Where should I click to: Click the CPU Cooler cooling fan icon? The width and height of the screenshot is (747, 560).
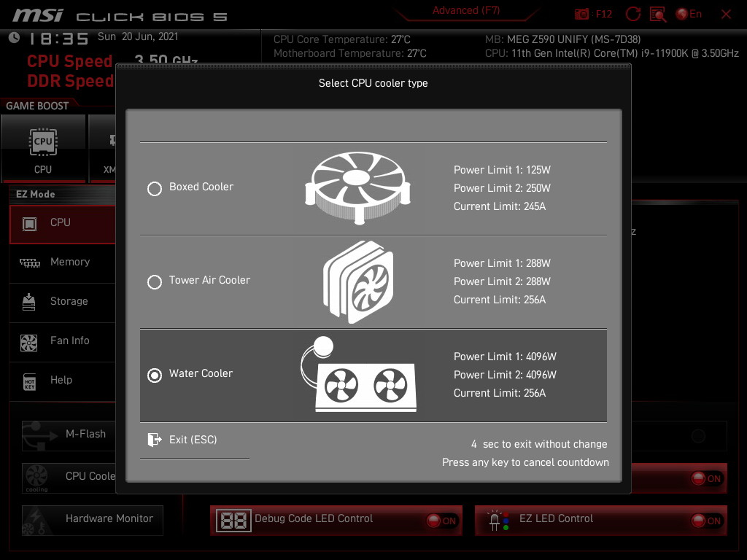point(36,477)
